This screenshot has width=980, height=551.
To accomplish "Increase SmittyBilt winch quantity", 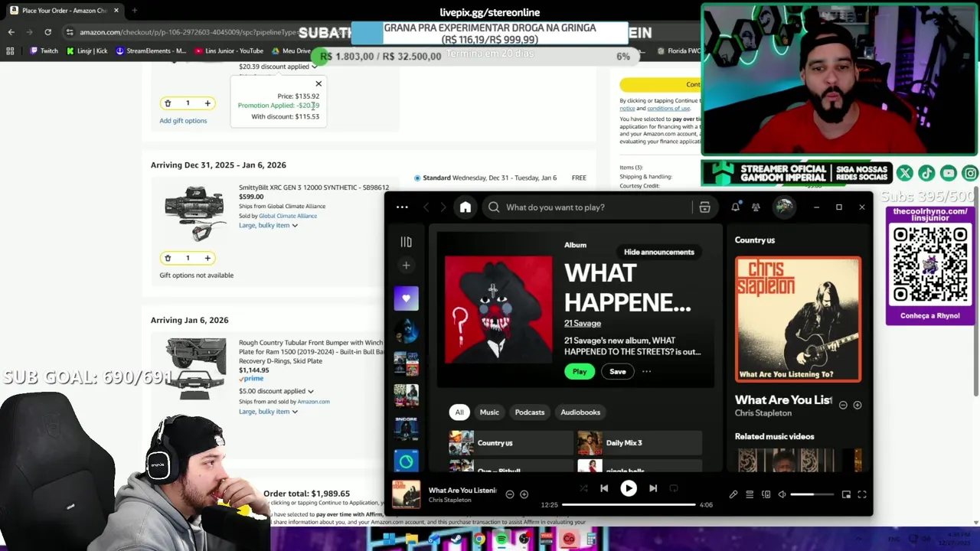I will (207, 258).
